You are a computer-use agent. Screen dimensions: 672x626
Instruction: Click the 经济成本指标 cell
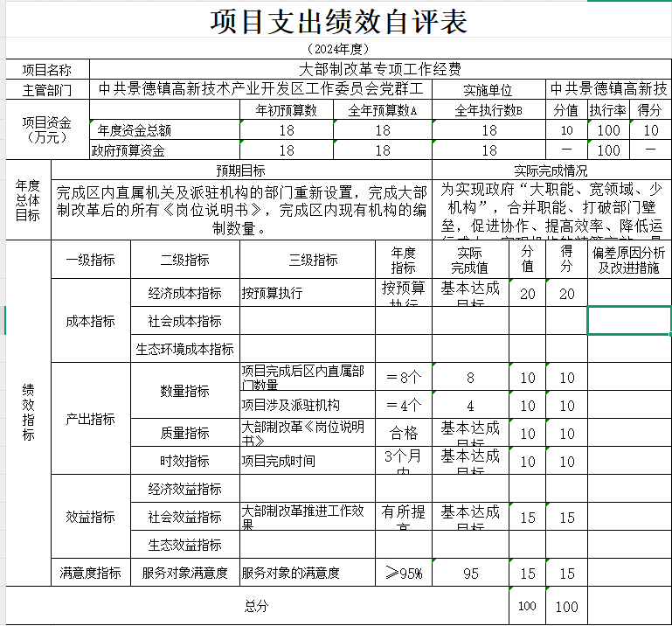pos(184,294)
